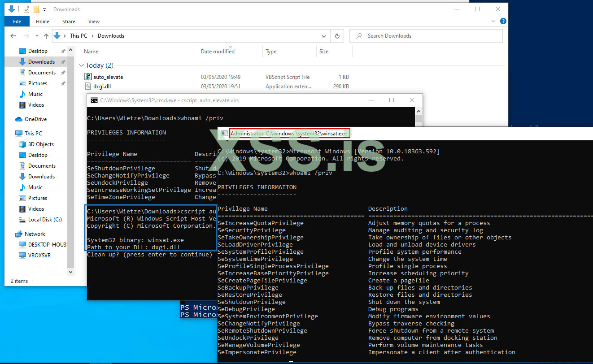593x364 pixels.
Task: Switch to the View ribbon tab
Action: pos(94,22)
